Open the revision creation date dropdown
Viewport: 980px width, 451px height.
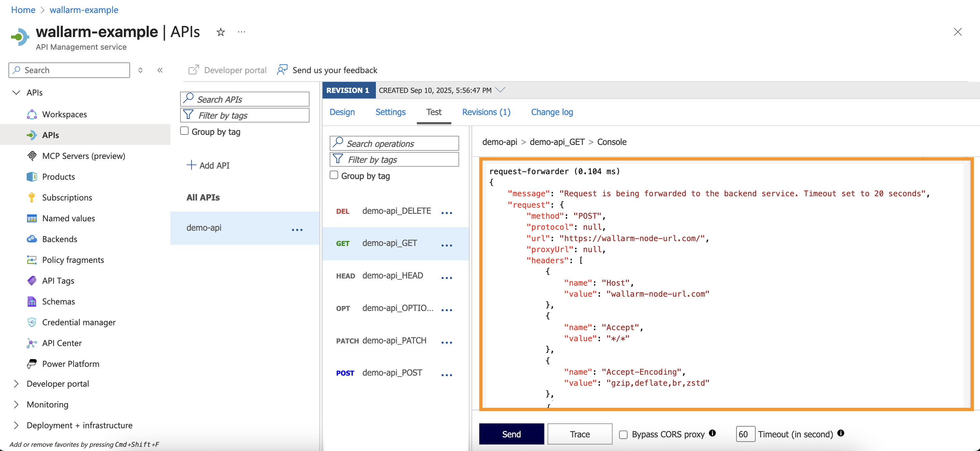(501, 90)
